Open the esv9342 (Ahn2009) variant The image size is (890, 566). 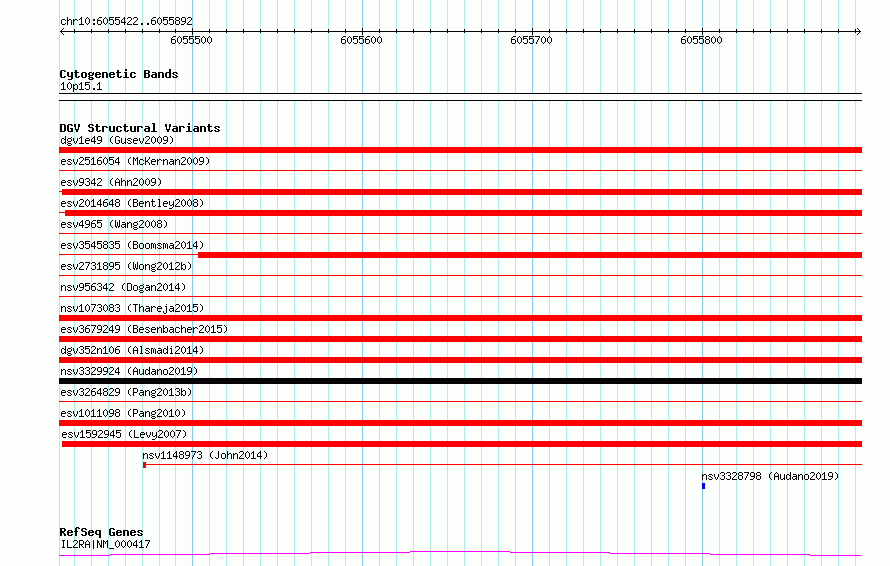click(111, 182)
